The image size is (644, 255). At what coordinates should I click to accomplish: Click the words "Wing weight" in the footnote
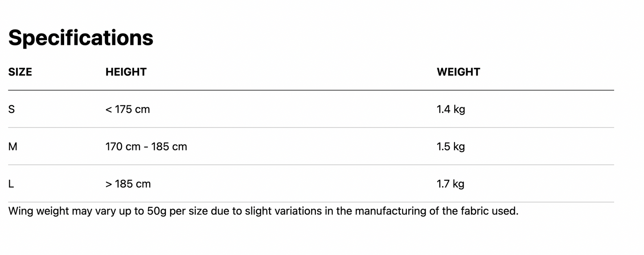tap(39, 211)
